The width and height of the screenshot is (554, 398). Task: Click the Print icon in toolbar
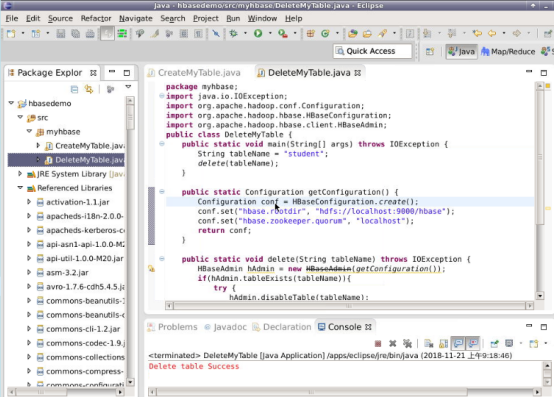pyautogui.click(x=90, y=34)
